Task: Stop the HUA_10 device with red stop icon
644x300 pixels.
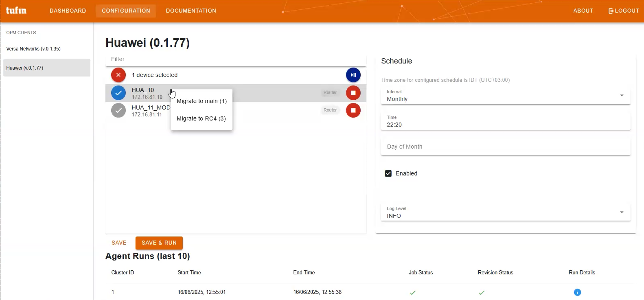Action: point(353,93)
